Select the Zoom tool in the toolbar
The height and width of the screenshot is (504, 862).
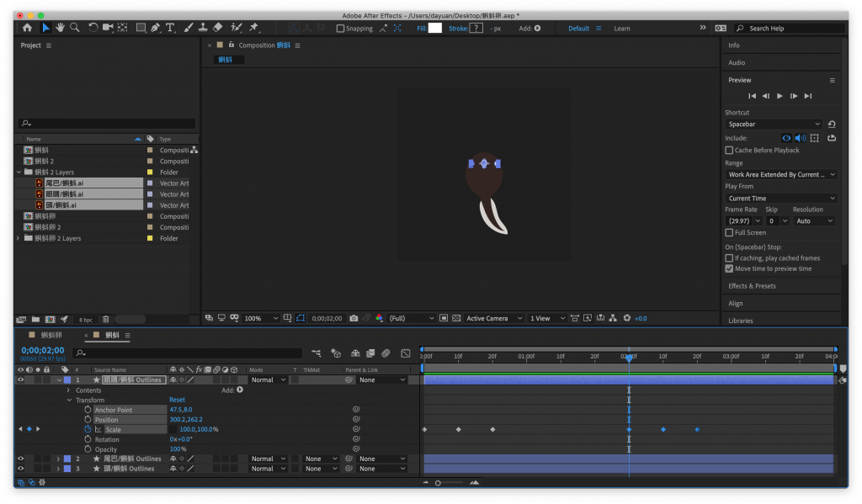[x=75, y=28]
